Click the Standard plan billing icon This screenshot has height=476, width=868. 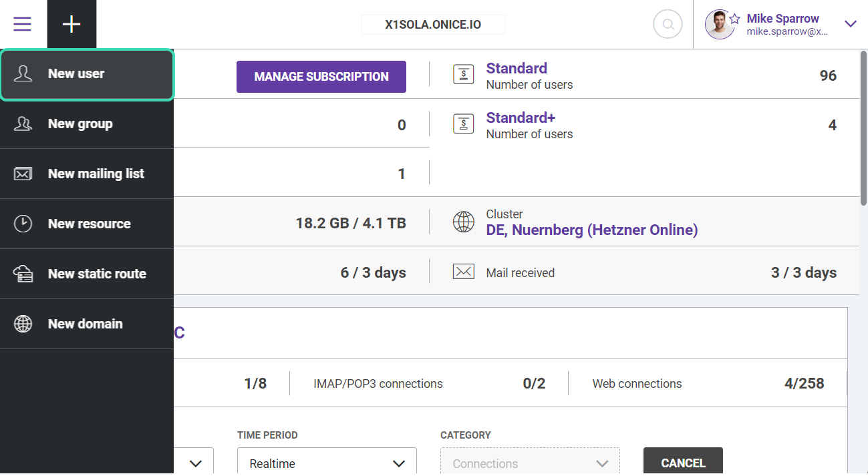[x=463, y=74]
